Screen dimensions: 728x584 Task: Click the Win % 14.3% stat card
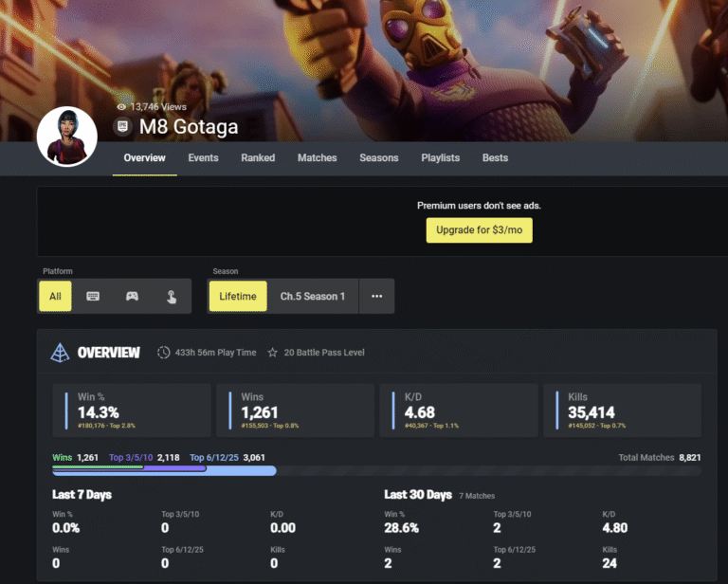click(132, 411)
